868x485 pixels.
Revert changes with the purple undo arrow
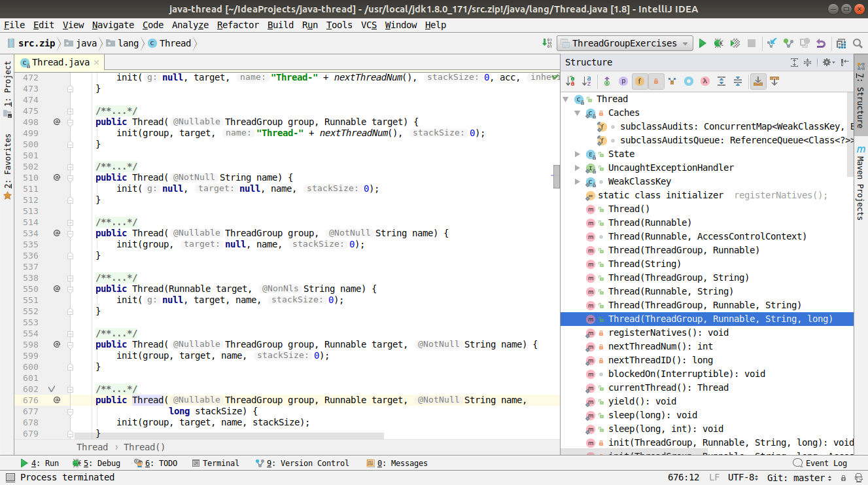(x=820, y=43)
